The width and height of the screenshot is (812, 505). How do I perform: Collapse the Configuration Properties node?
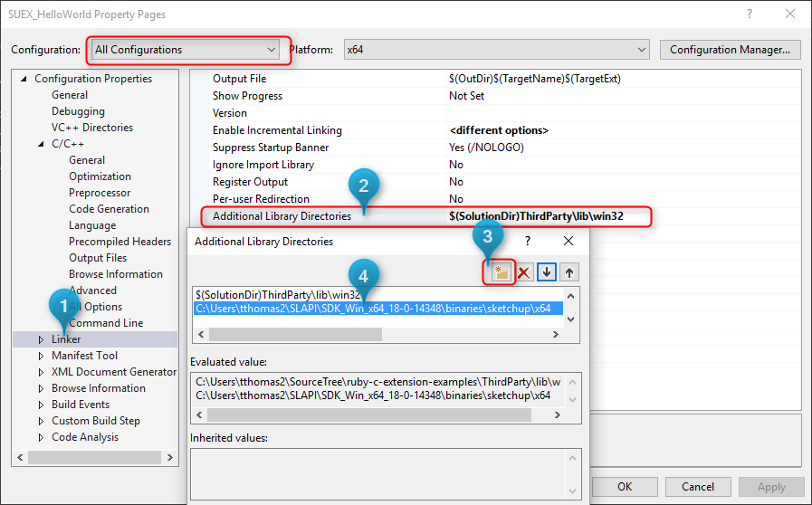(24, 79)
